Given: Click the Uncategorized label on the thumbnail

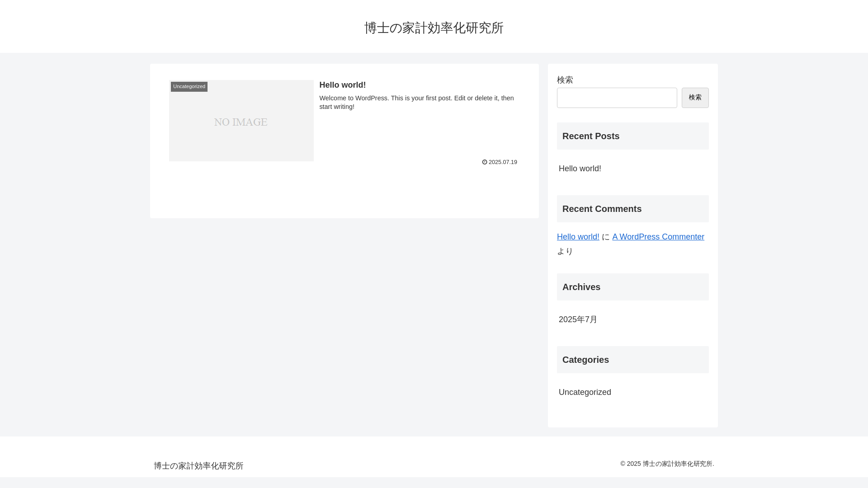Looking at the screenshot, I should point(189,87).
